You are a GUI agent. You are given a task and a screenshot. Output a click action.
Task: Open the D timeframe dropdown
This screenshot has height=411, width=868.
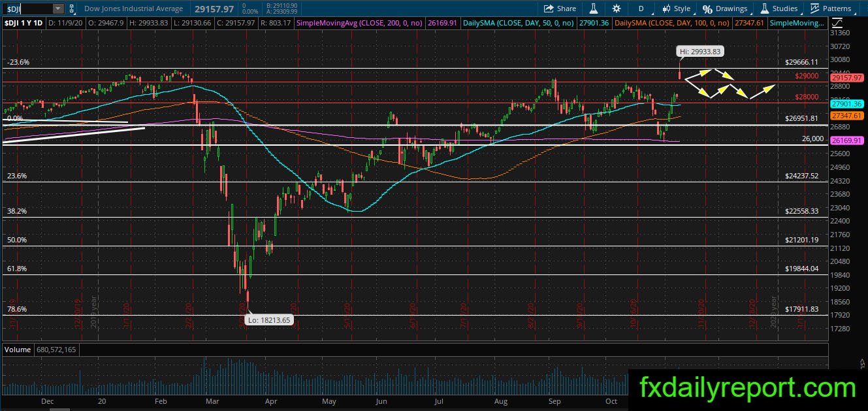641,8
